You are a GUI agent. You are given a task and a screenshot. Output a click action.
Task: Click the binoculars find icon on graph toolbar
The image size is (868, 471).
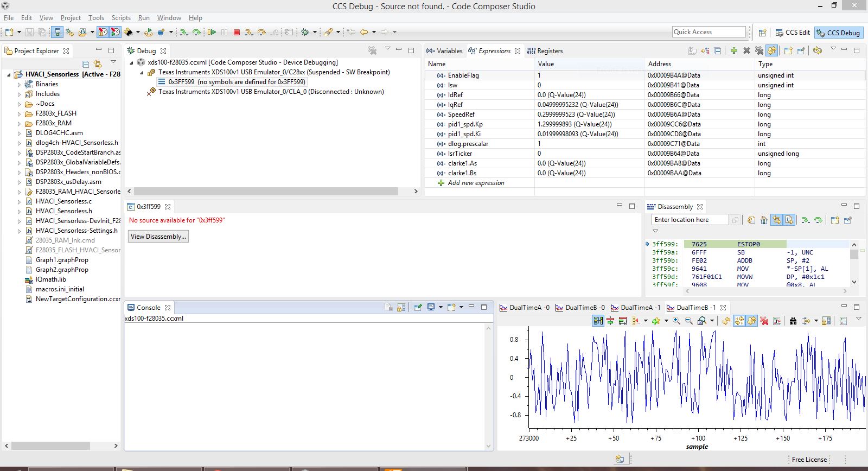(x=793, y=321)
